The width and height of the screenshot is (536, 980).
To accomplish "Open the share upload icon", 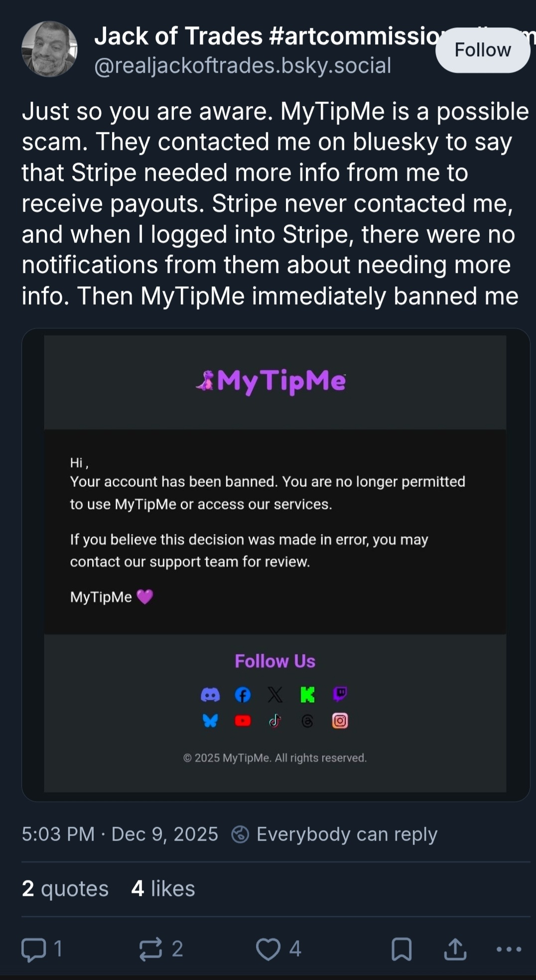I will (455, 949).
